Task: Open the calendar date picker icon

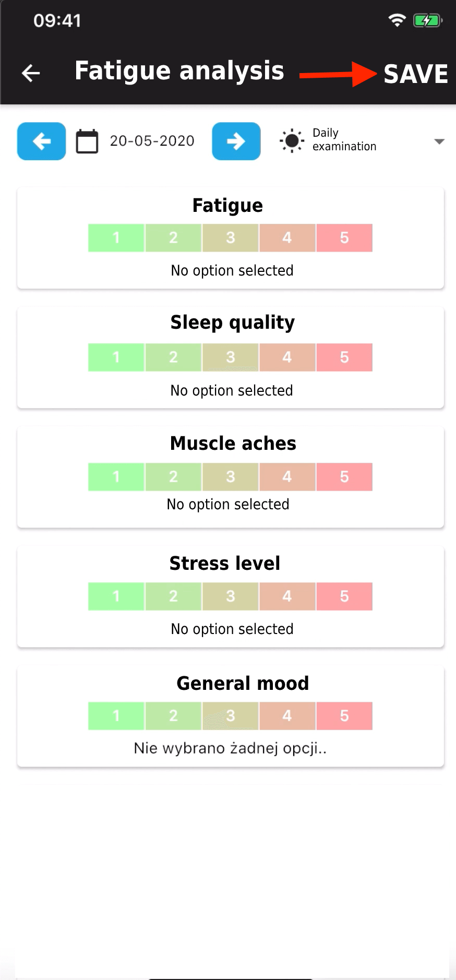Action: pyautogui.click(x=87, y=141)
